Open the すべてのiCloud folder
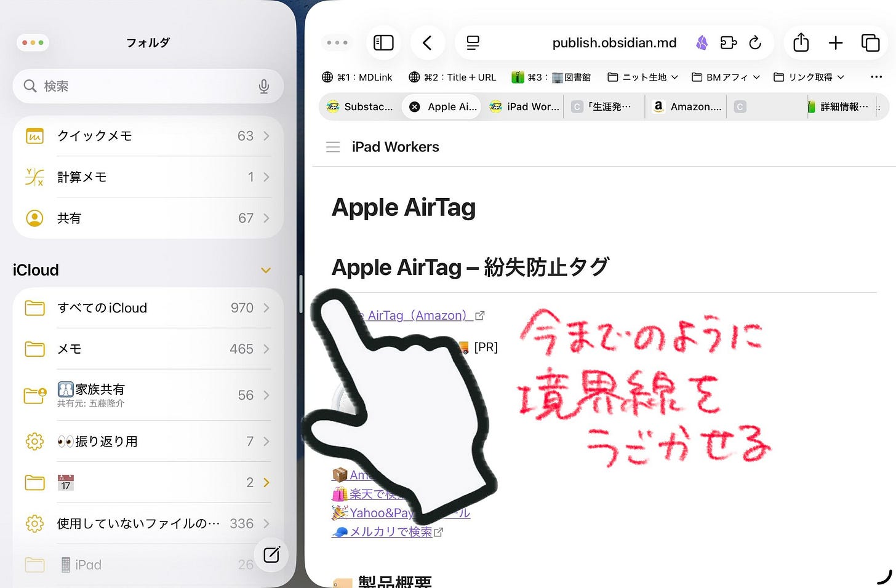The height and width of the screenshot is (588, 896). pos(148,308)
